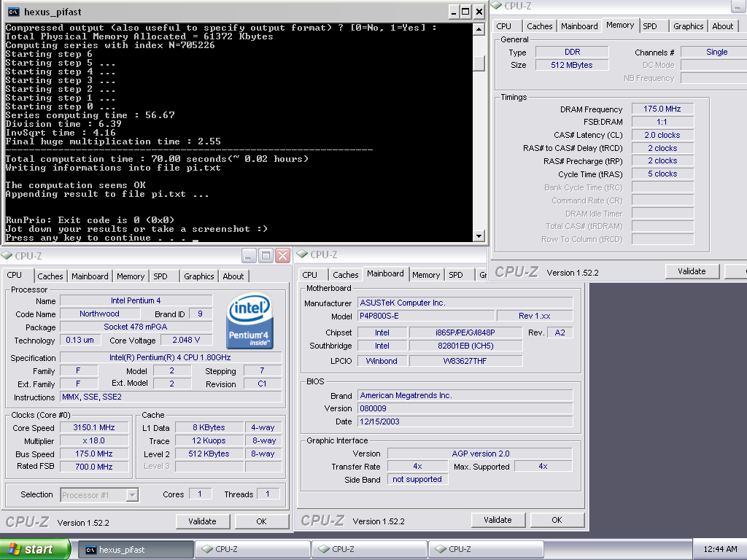Viewport: 747px width, 560px height.
Task: Open Graphics tab in CPU window
Action: (198, 276)
